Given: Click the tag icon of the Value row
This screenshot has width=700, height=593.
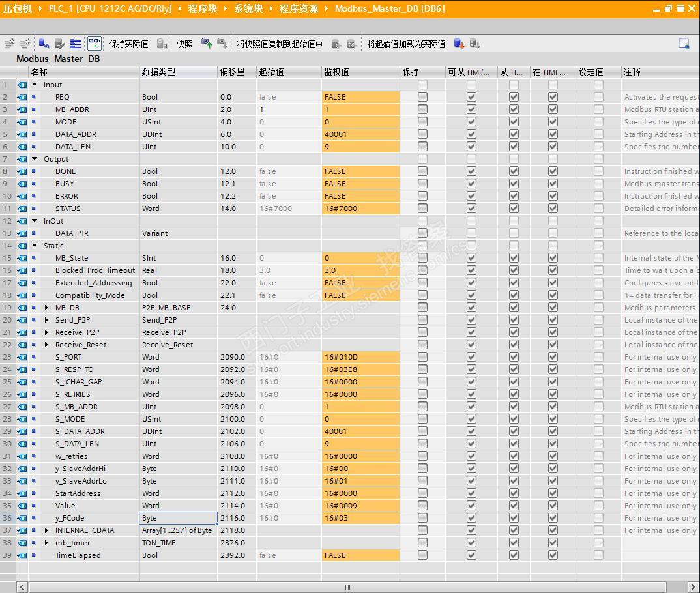Looking at the screenshot, I should pos(22,506).
